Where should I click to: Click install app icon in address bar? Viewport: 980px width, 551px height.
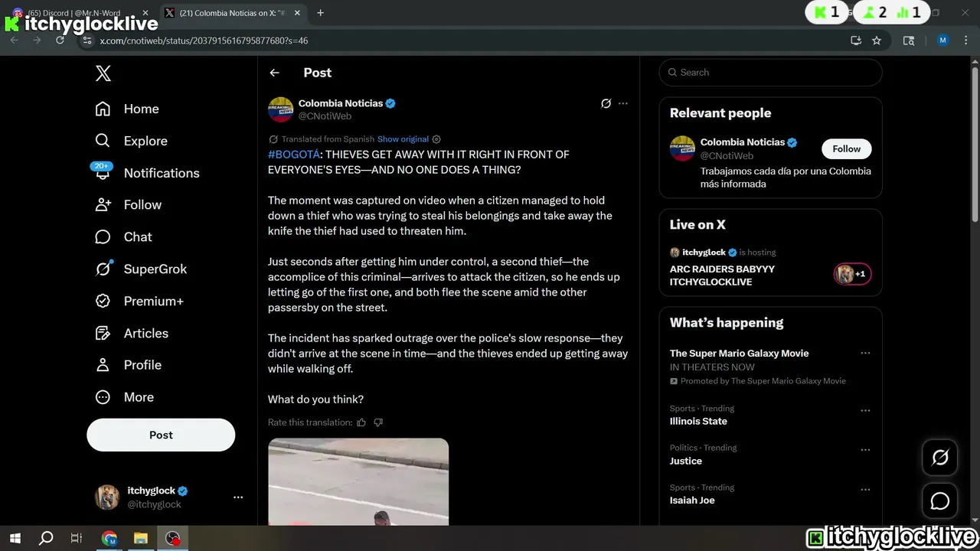[856, 41]
